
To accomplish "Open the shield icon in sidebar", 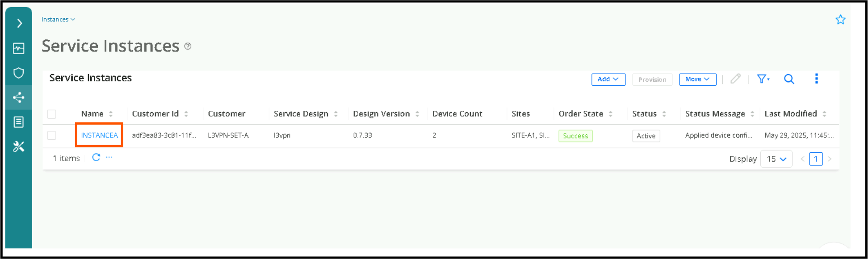I will click(x=19, y=73).
